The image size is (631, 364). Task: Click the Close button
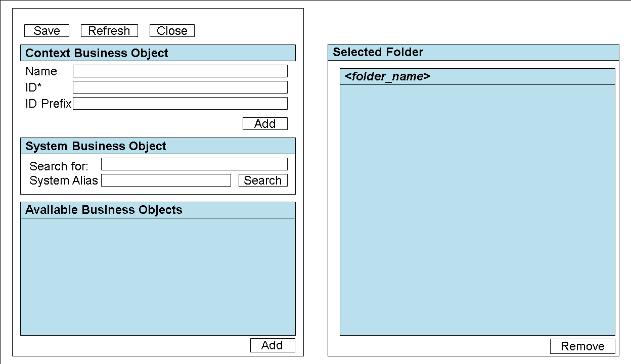(172, 31)
